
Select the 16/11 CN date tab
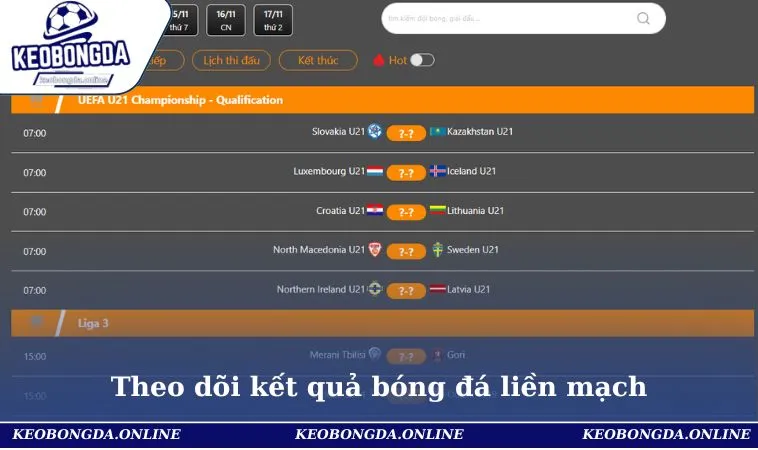(226, 20)
